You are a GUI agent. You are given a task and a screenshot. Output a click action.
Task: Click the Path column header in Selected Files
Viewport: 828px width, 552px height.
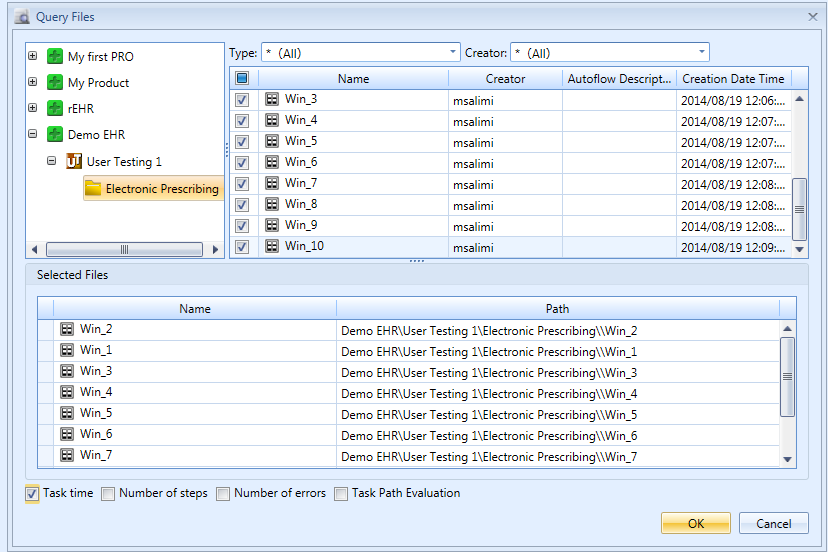(558, 308)
